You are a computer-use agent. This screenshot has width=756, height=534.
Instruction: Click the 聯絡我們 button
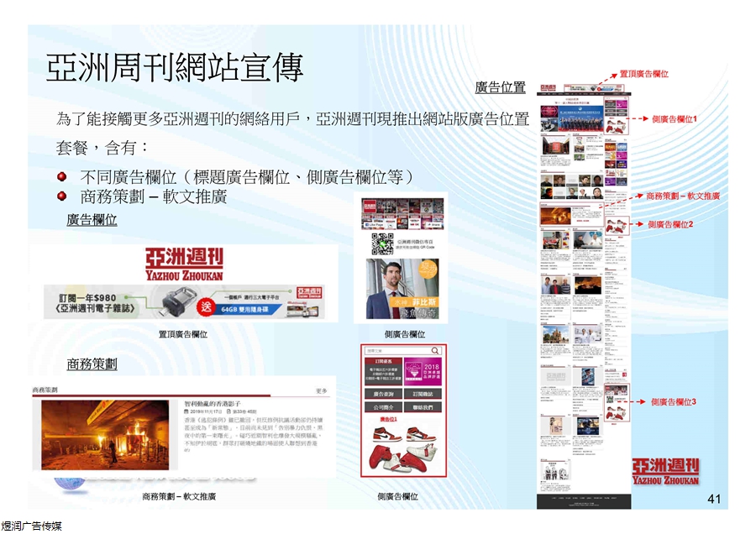(423, 407)
